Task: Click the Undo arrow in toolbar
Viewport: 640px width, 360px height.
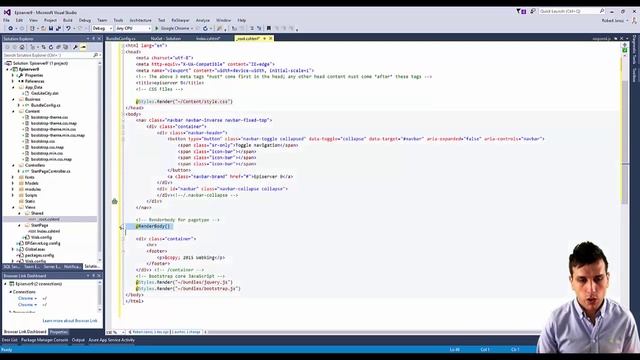Action: click(x=68, y=29)
